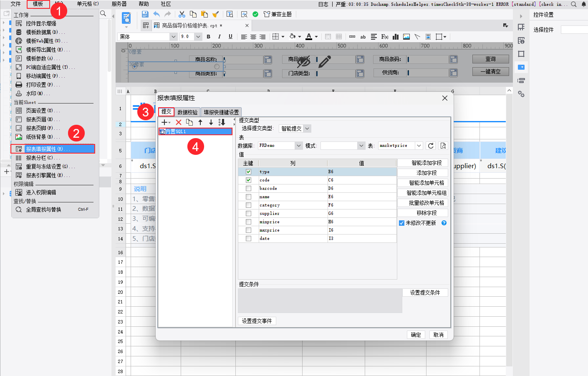Toggle 未修改不更新 checkbox
The image size is (588, 376).
401,223
